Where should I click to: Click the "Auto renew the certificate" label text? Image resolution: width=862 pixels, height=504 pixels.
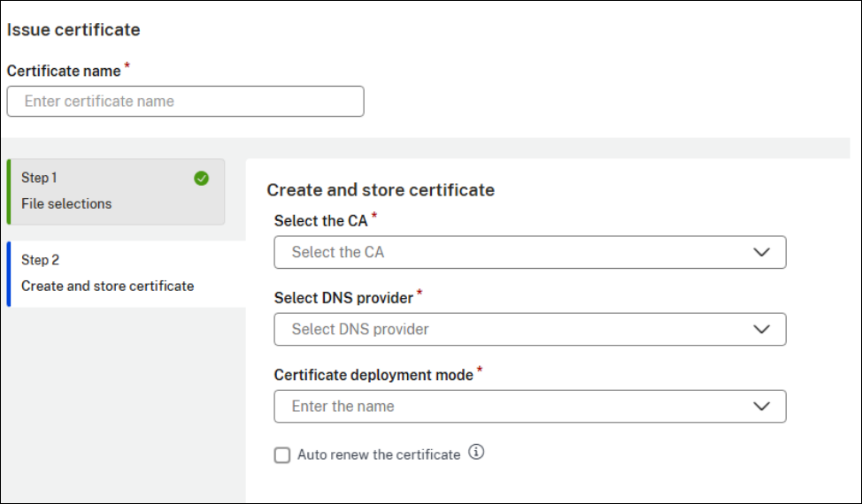tap(379, 454)
